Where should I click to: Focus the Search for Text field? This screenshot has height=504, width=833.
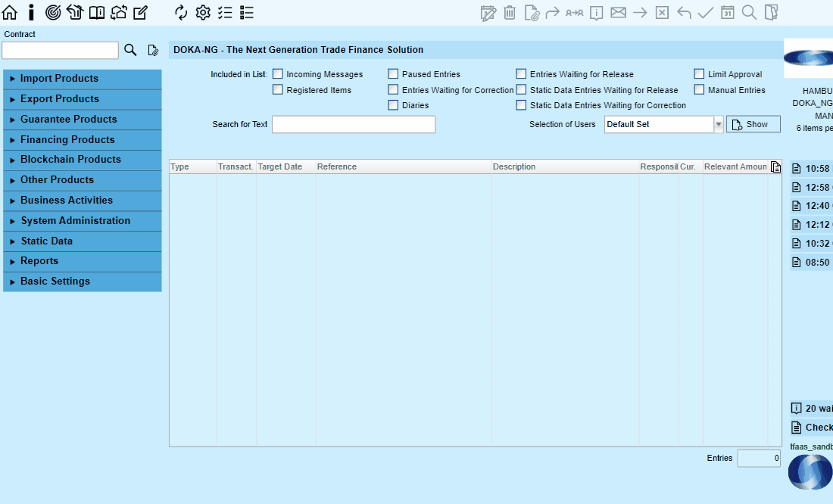(354, 124)
